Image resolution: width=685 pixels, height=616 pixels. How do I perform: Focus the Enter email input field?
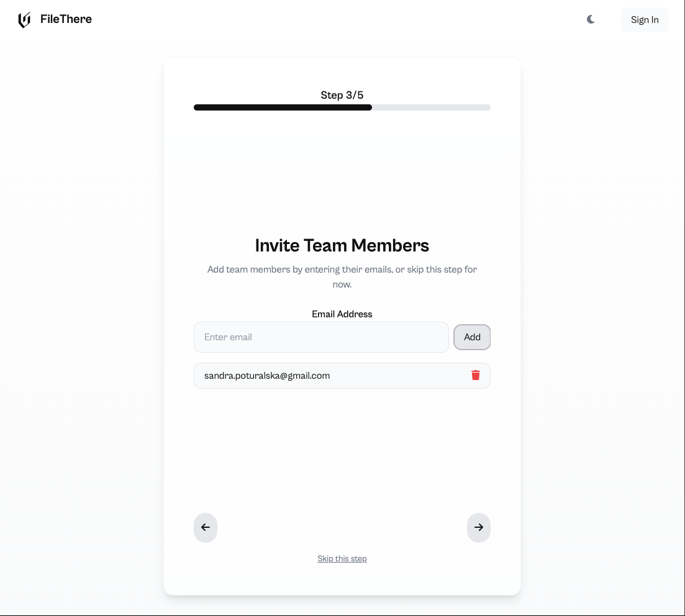(321, 337)
